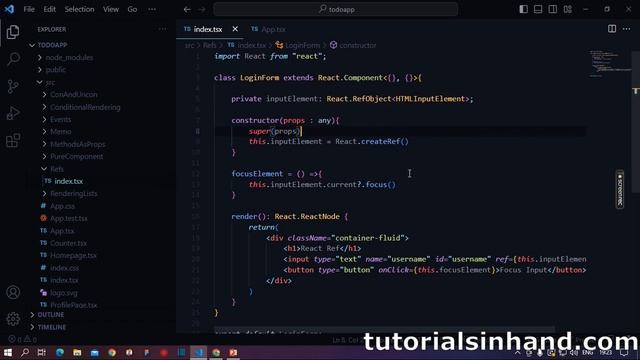Open editor More Actions ellipsis
This screenshot has height=360, width=640.
click(627, 29)
